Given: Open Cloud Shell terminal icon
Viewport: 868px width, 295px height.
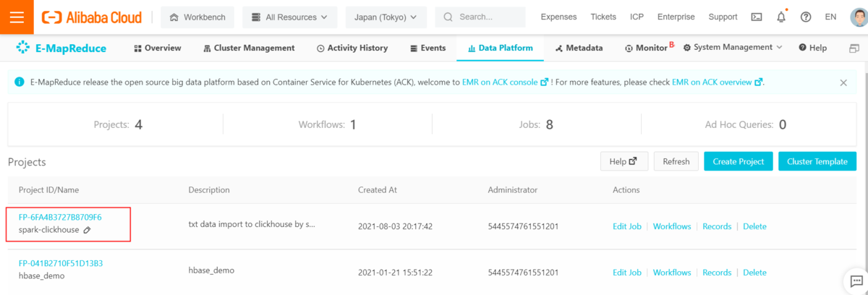Looking at the screenshot, I should 757,17.
